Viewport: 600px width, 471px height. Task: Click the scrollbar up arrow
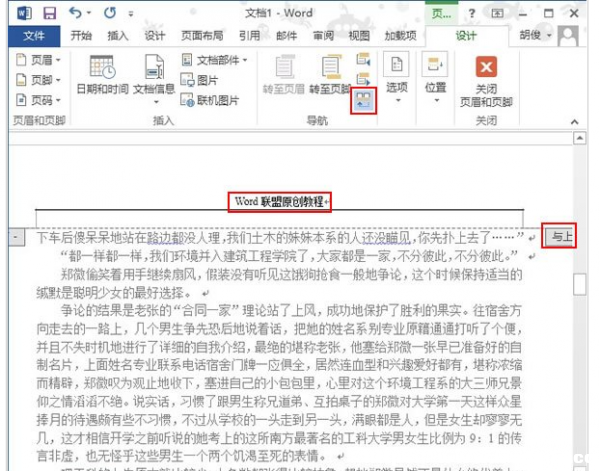580,138
